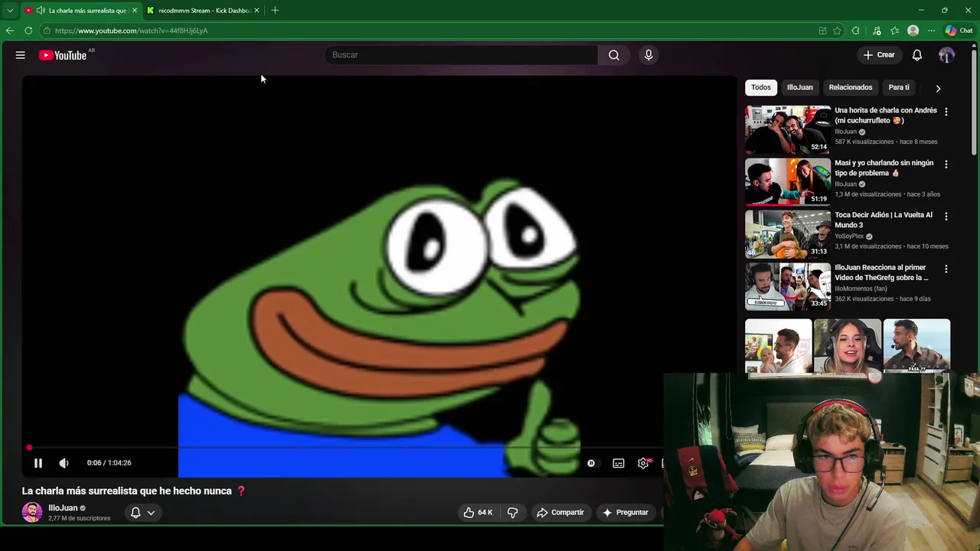Select the Relacionados filter chip
Viewport: 980px width, 551px height.
(851, 87)
